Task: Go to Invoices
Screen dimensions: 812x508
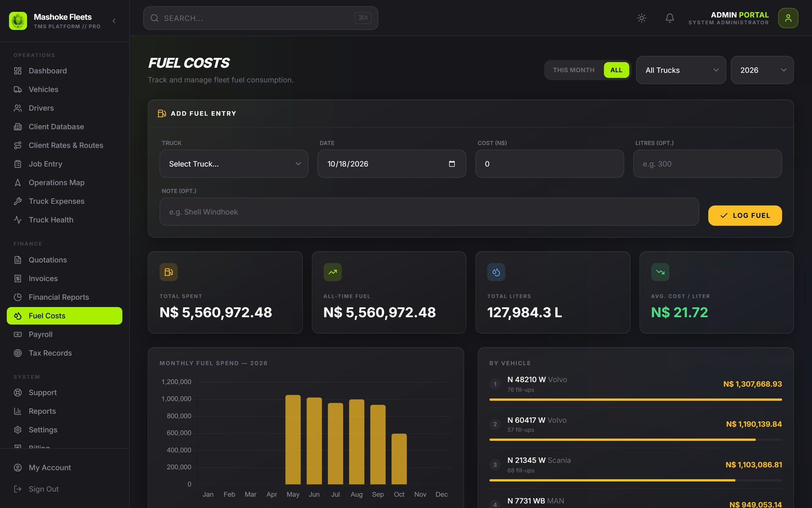Action: (65, 279)
